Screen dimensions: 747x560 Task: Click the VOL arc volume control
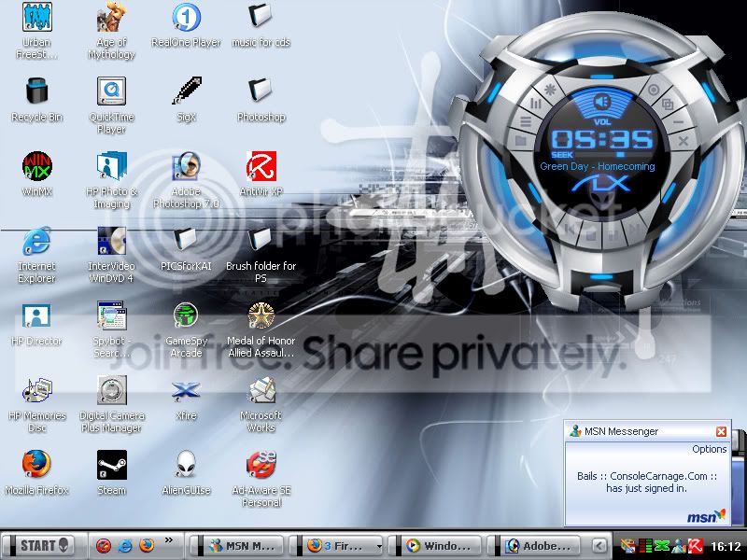point(602,105)
